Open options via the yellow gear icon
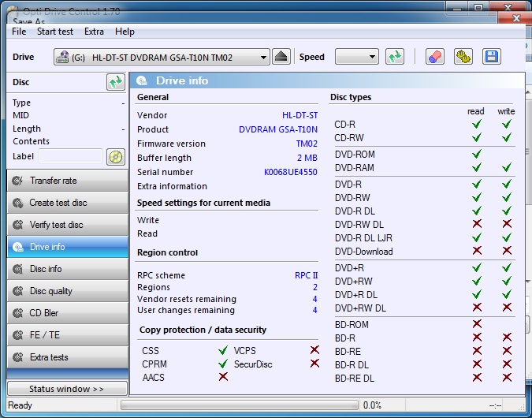This screenshot has height=418, width=532. tap(463, 57)
